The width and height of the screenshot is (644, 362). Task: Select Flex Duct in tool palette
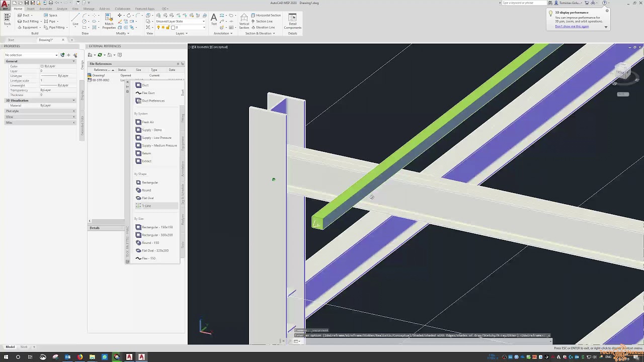coord(145,93)
